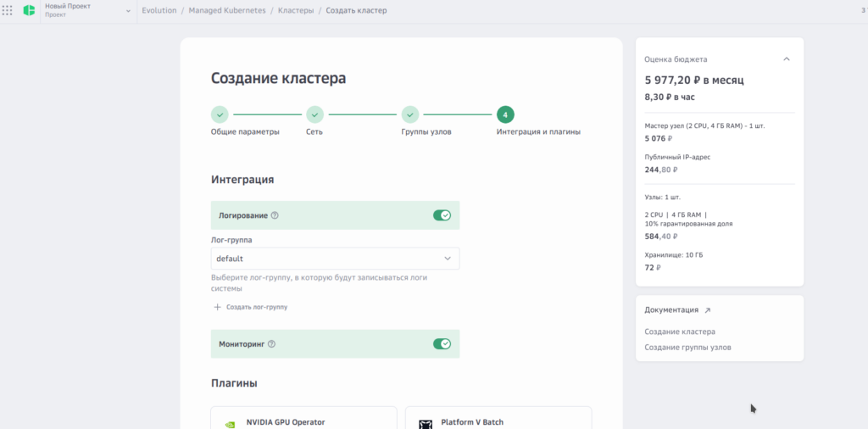This screenshot has height=429, width=868.
Task: Jump to the Node groups step
Action: (x=410, y=114)
